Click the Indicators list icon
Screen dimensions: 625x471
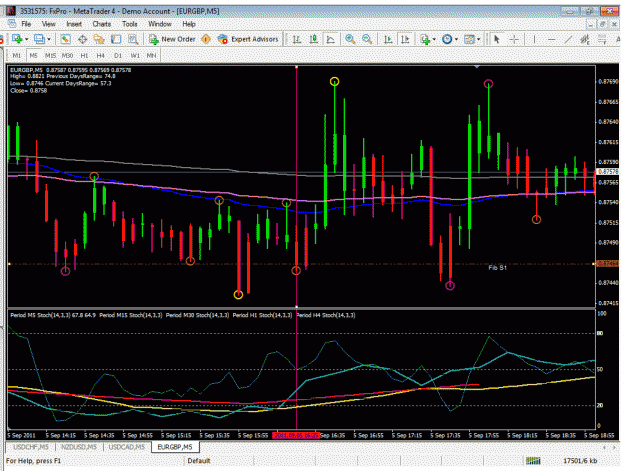425,39
